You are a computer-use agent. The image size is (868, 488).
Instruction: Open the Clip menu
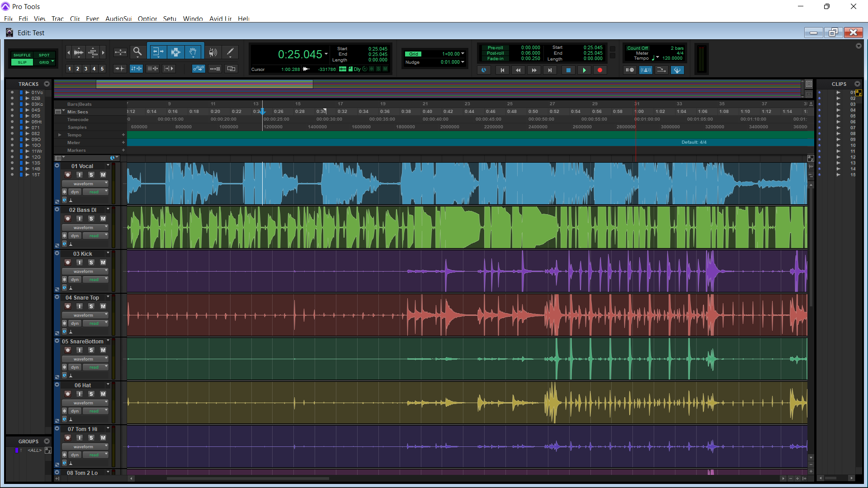(75, 19)
